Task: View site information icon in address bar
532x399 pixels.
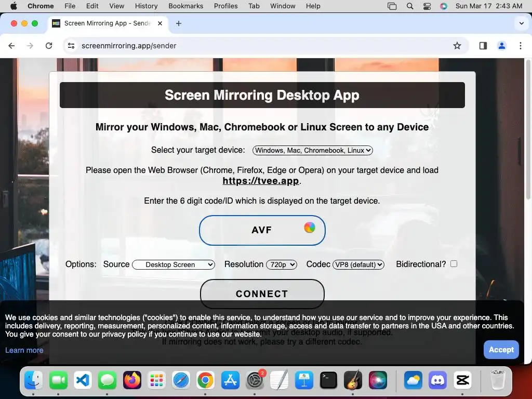Action: coord(71,46)
